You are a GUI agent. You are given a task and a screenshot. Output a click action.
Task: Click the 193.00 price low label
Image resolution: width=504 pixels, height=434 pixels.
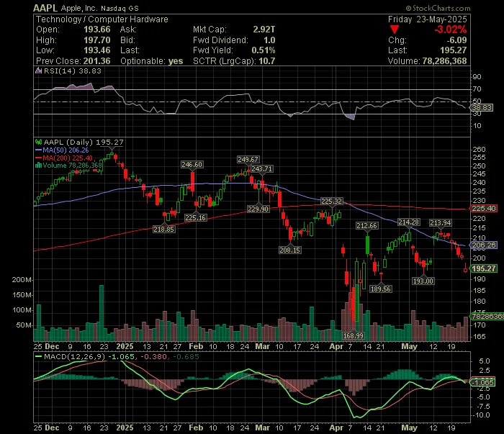(423, 281)
